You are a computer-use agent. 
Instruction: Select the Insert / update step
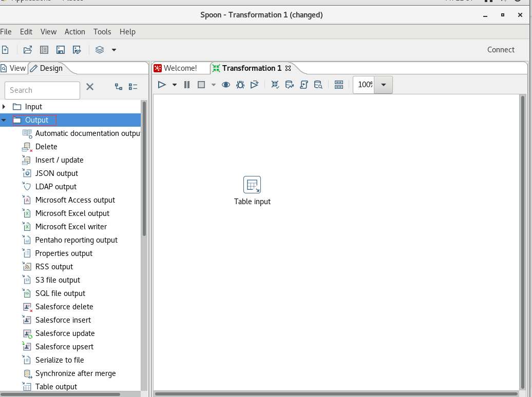tap(60, 160)
